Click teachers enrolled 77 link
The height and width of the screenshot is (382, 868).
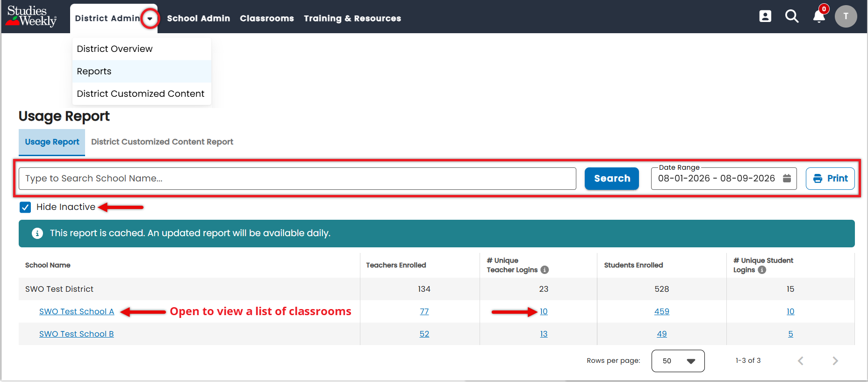pyautogui.click(x=424, y=312)
